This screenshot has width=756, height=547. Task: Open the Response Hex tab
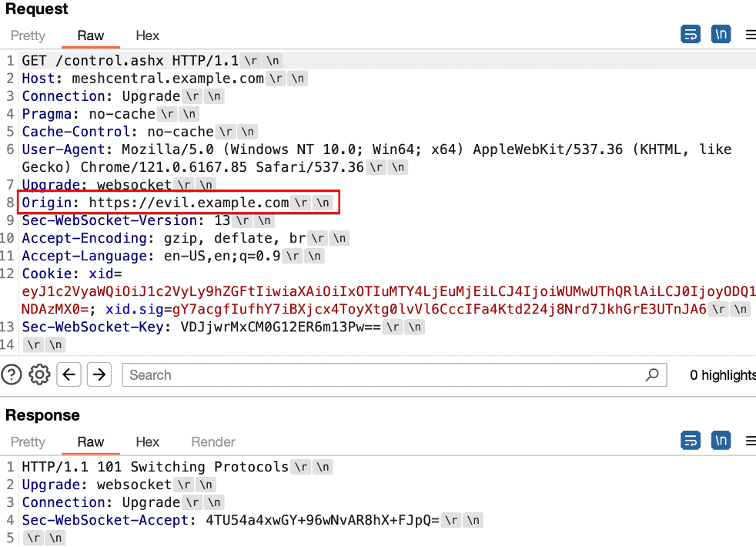pyautogui.click(x=147, y=441)
